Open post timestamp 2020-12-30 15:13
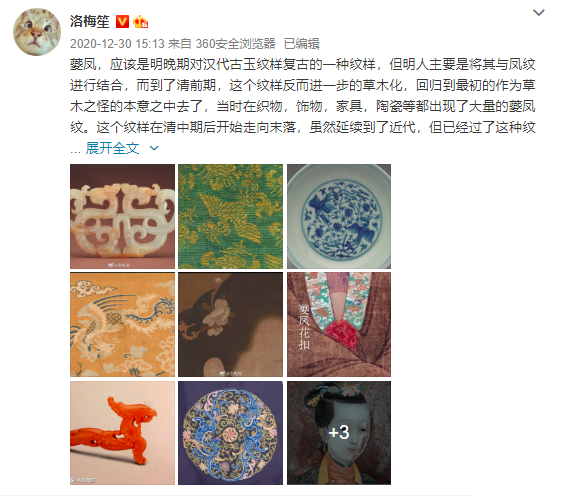 coord(117,44)
